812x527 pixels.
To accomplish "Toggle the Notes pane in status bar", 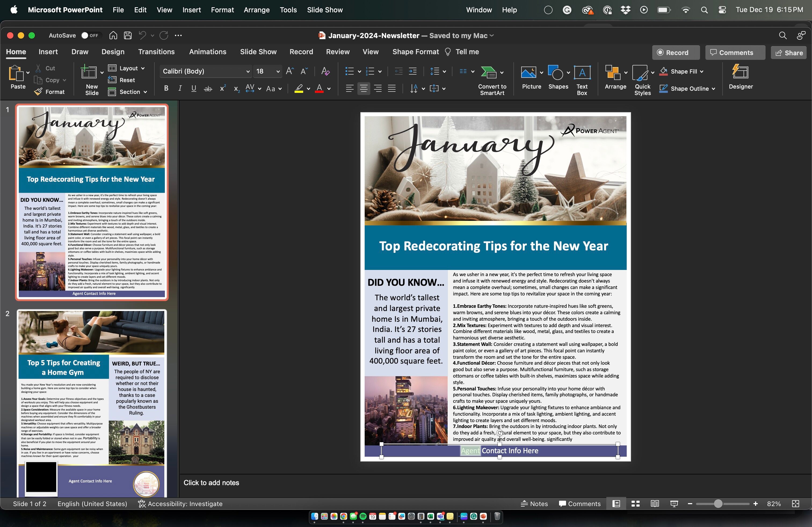I will pos(534,504).
